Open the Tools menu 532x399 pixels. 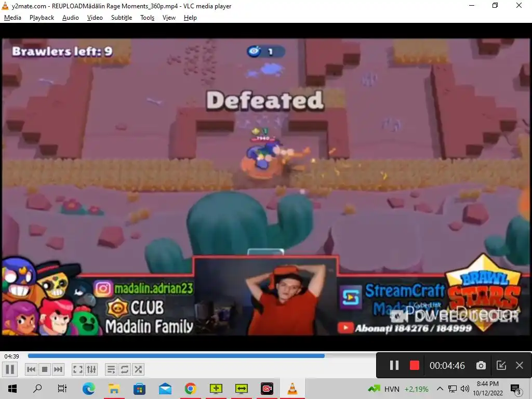147,18
